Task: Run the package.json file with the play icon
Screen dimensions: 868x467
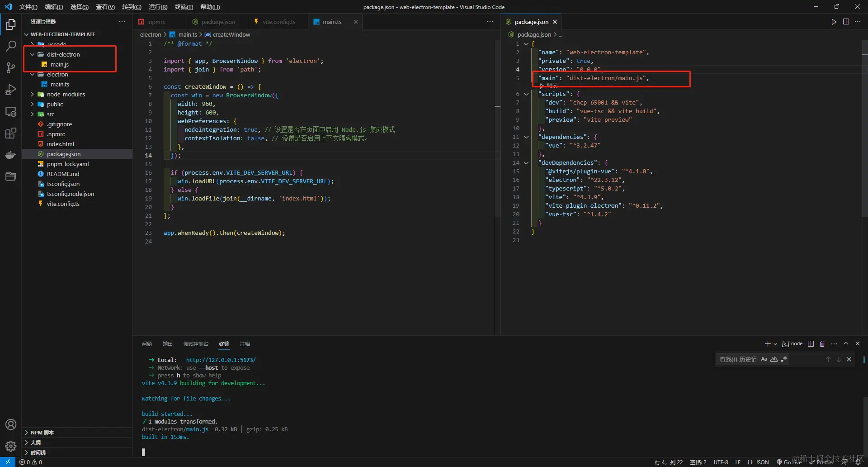Action: [834, 22]
